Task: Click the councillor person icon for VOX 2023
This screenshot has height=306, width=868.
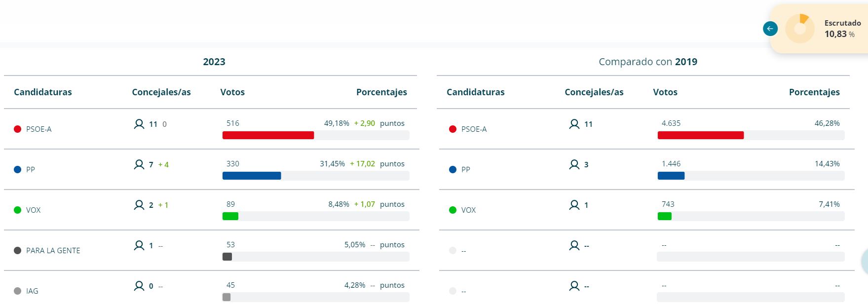Action: (139, 205)
